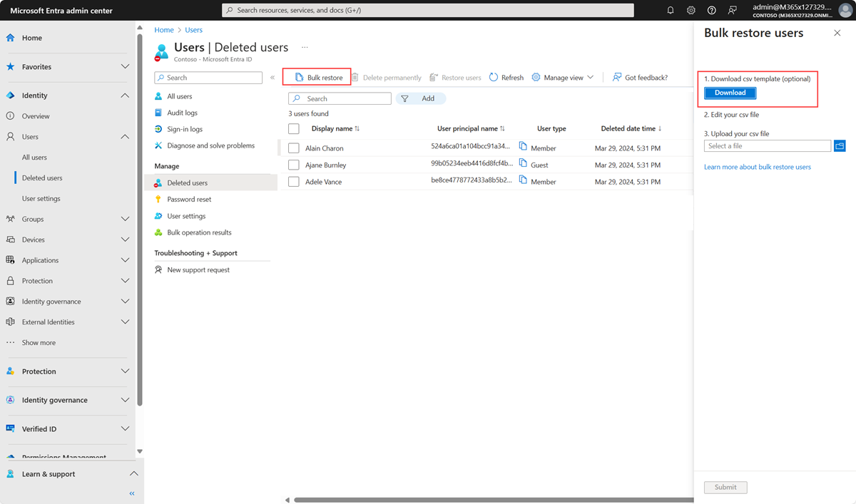This screenshot has height=504, width=856.
Task: Sort by User principal name column
Action: pyautogui.click(x=471, y=129)
